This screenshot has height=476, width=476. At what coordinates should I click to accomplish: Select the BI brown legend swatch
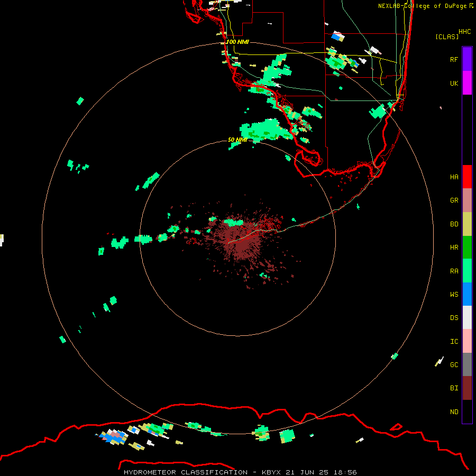467,388
